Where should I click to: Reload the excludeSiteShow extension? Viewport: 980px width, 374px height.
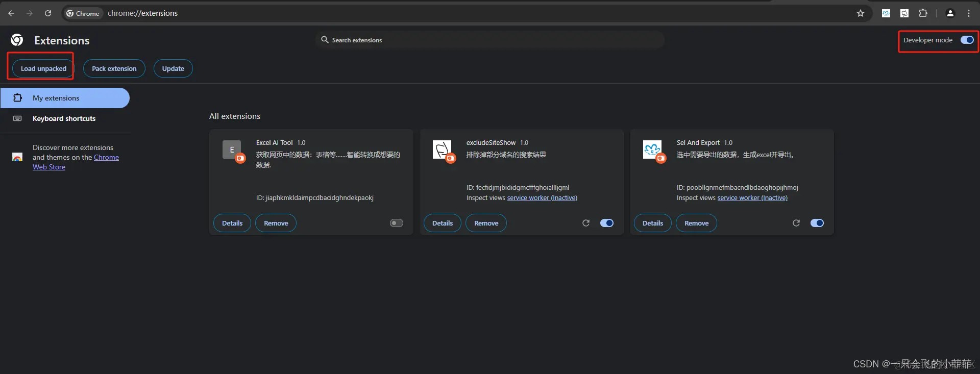point(586,223)
